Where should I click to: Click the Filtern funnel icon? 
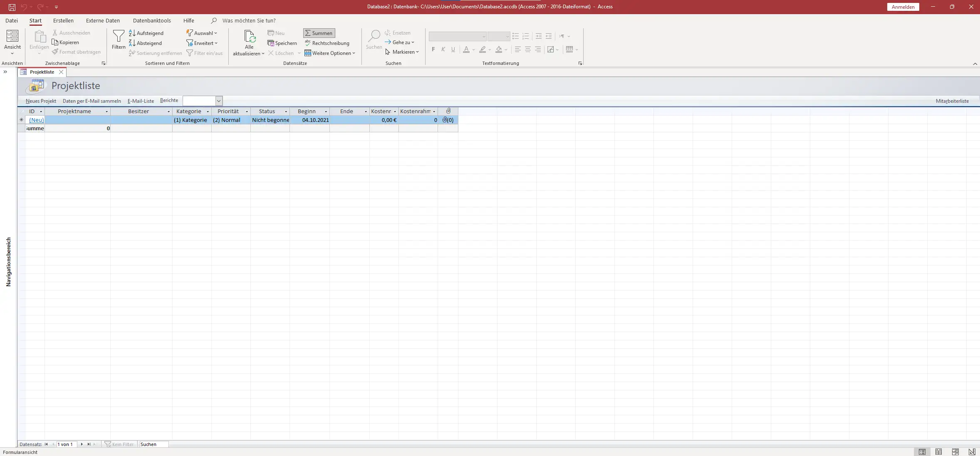tap(119, 37)
